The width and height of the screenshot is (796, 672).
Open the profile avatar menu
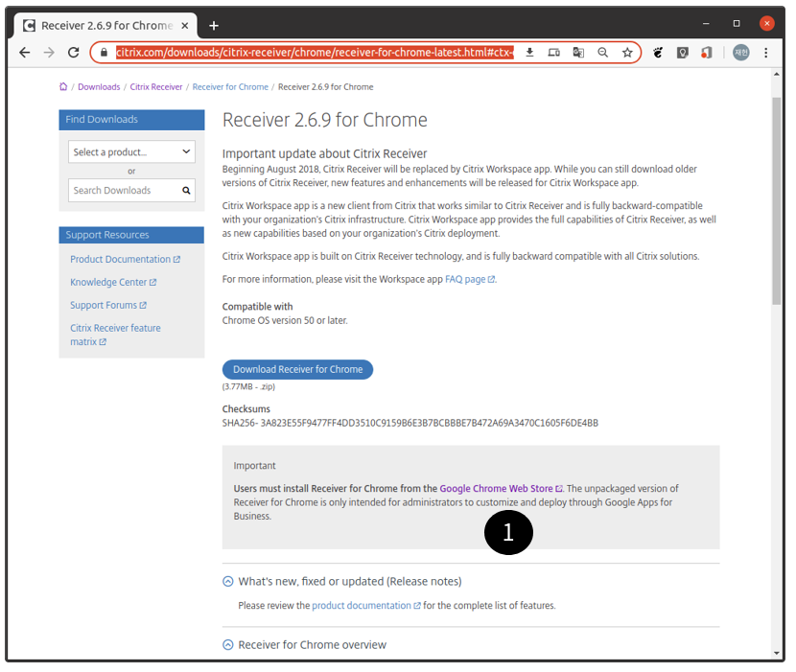tap(740, 53)
